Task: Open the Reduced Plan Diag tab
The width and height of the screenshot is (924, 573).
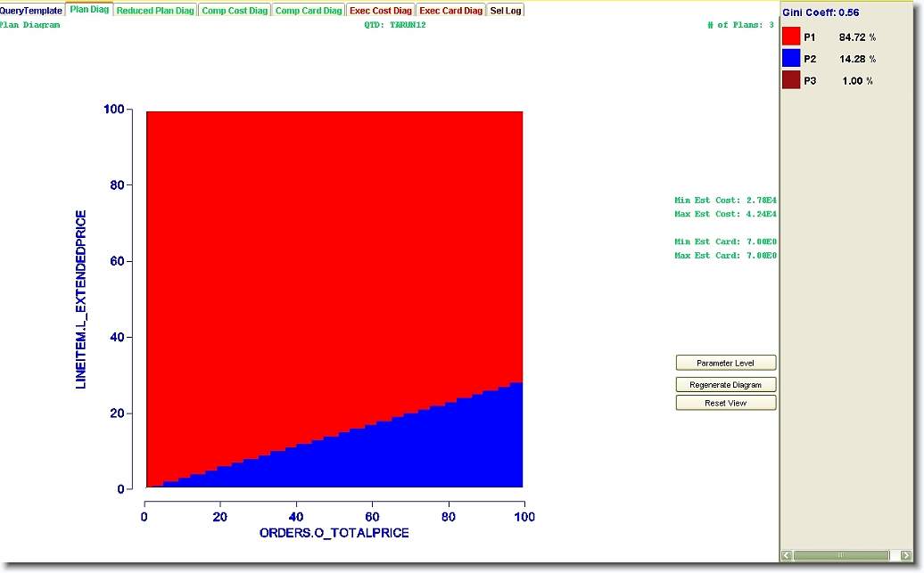Action: tap(155, 11)
